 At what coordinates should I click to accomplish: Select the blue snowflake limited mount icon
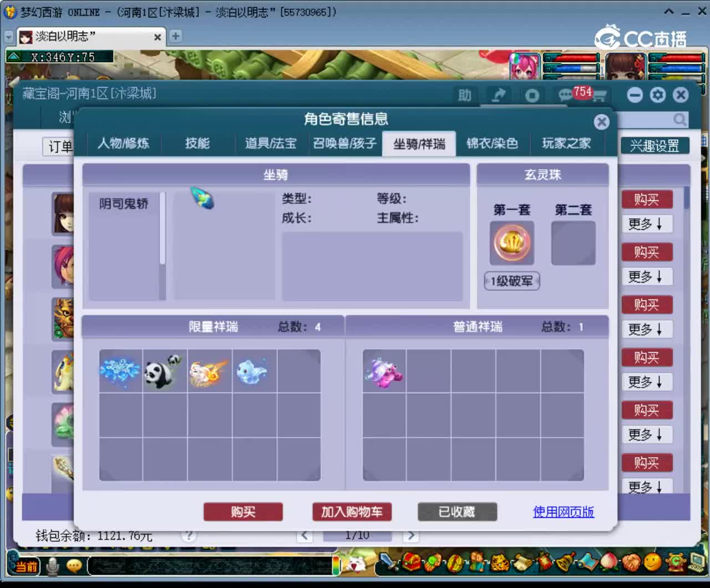point(120,371)
